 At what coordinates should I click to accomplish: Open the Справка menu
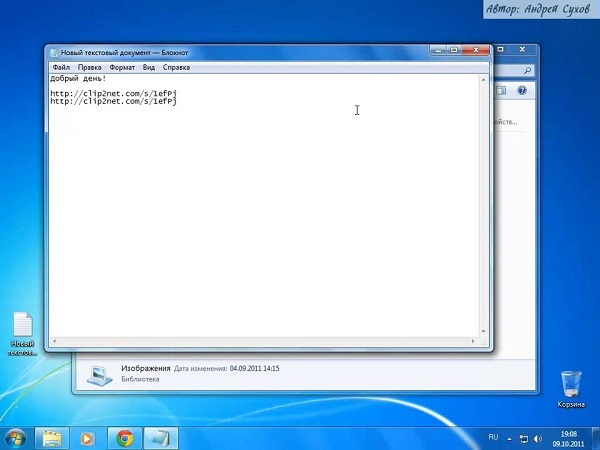coord(176,67)
